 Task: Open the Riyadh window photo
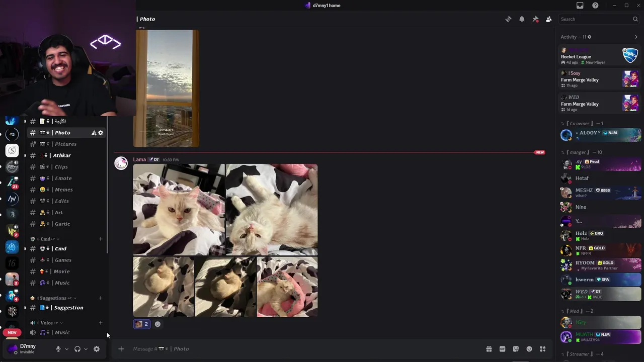pos(166,88)
